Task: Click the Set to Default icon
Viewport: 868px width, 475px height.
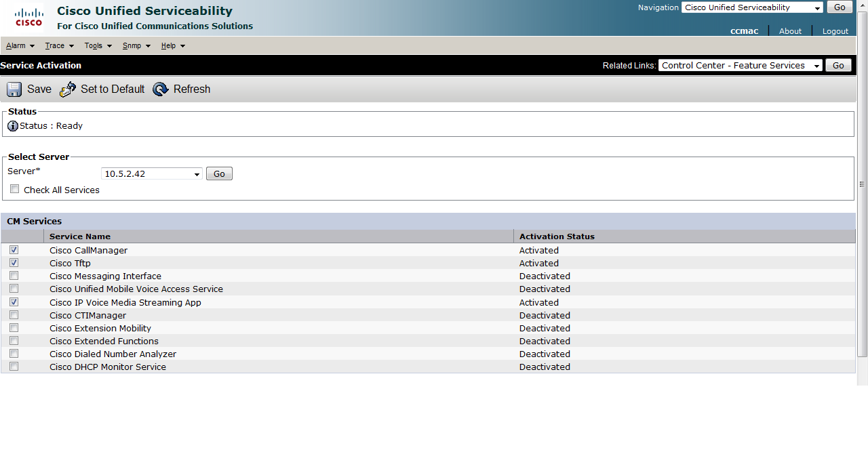Action: pos(68,89)
